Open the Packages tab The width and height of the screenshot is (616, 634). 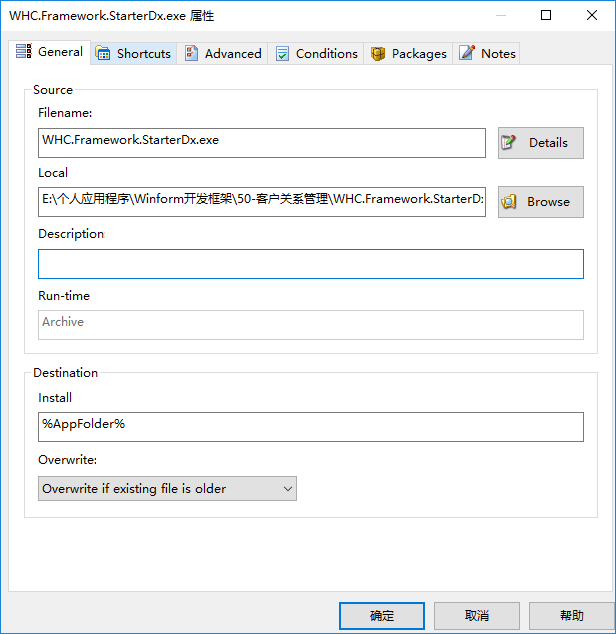[408, 53]
